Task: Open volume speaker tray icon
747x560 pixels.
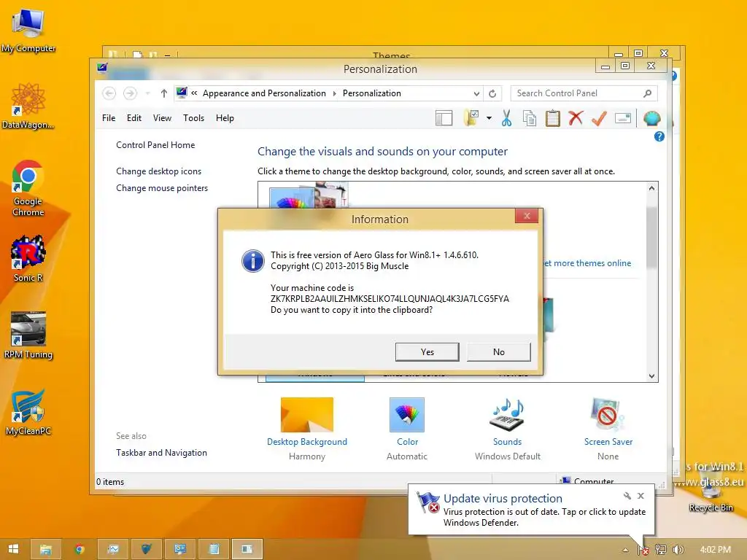Action: (x=678, y=550)
